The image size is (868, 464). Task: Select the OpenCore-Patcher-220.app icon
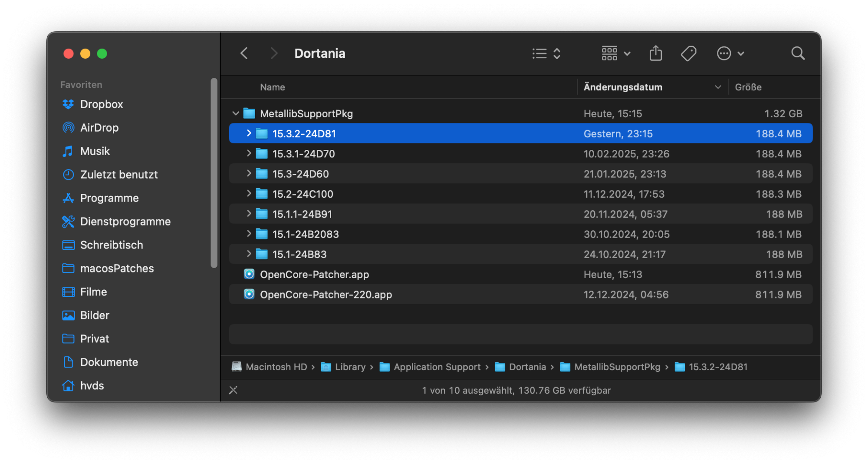click(249, 294)
